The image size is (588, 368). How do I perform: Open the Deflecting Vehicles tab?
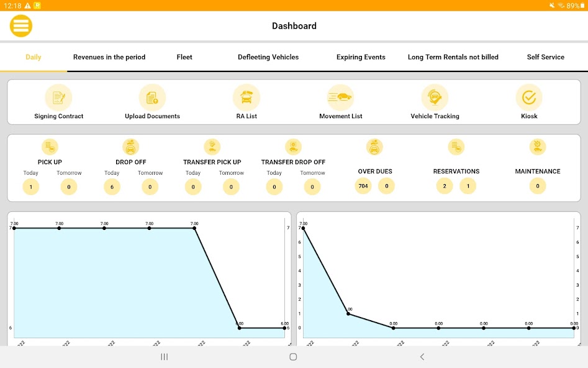[x=268, y=57]
